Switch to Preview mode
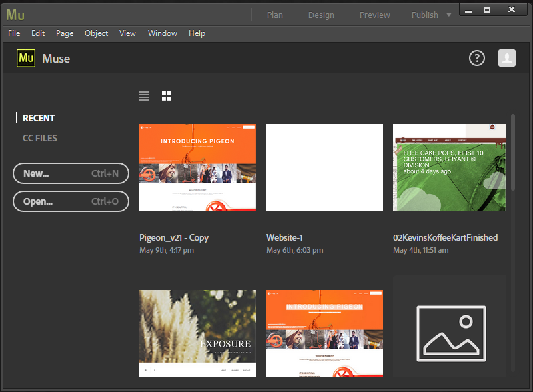The height and width of the screenshot is (392, 533). [x=375, y=15]
